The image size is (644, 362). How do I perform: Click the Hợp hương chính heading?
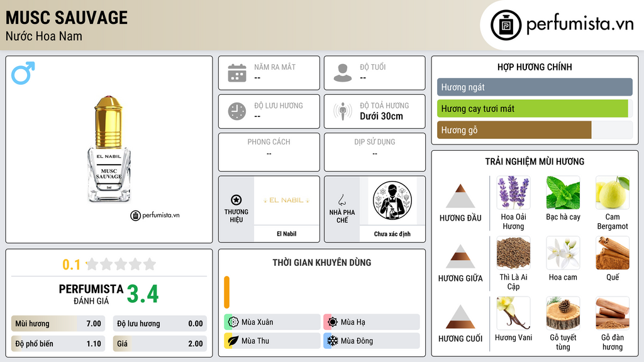[535, 67]
